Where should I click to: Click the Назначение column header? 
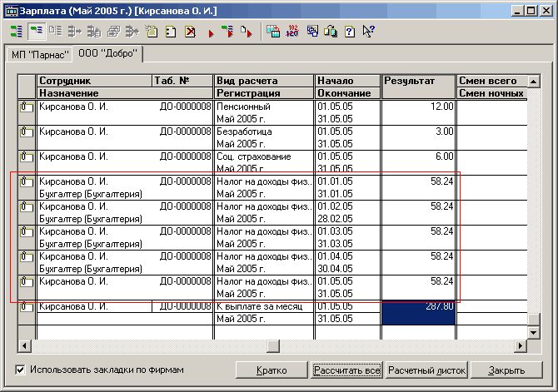tap(125, 93)
